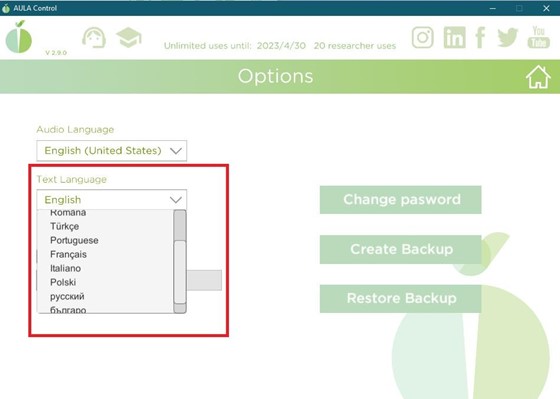
Task: Select Portuguese from language list
Action: click(74, 240)
